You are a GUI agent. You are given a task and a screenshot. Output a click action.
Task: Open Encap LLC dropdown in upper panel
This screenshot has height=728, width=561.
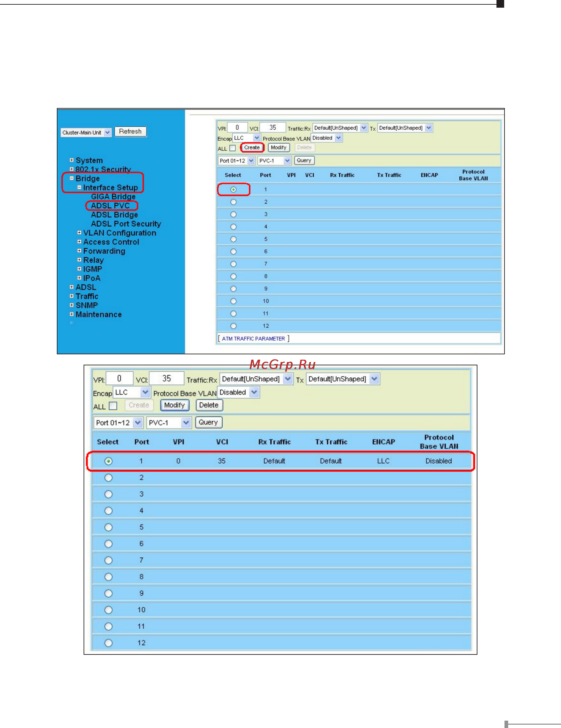(x=246, y=138)
